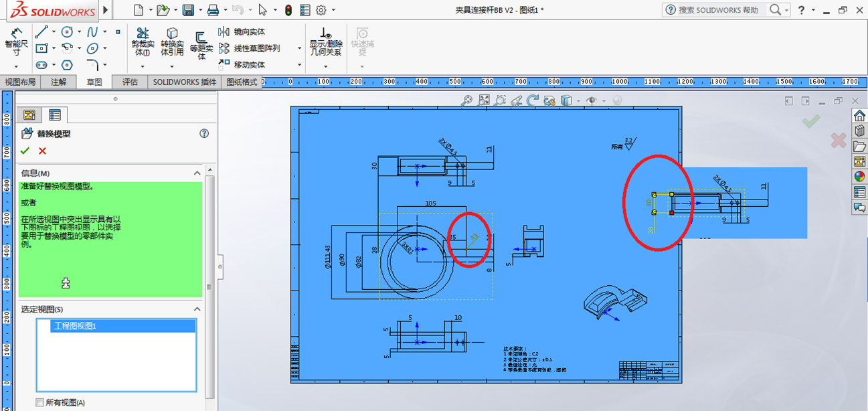
Task: Switch to the 视图布局 tab
Action: 20,82
